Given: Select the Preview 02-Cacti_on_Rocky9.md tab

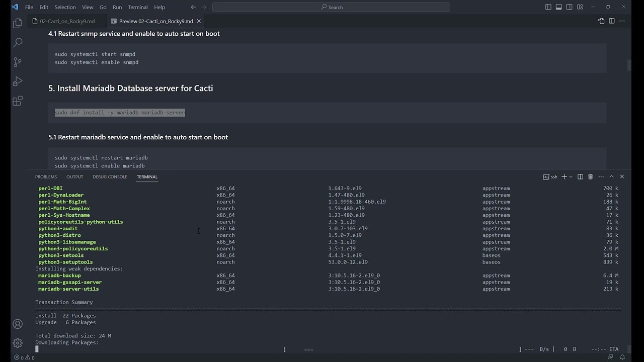Looking at the screenshot, I should click(x=156, y=21).
